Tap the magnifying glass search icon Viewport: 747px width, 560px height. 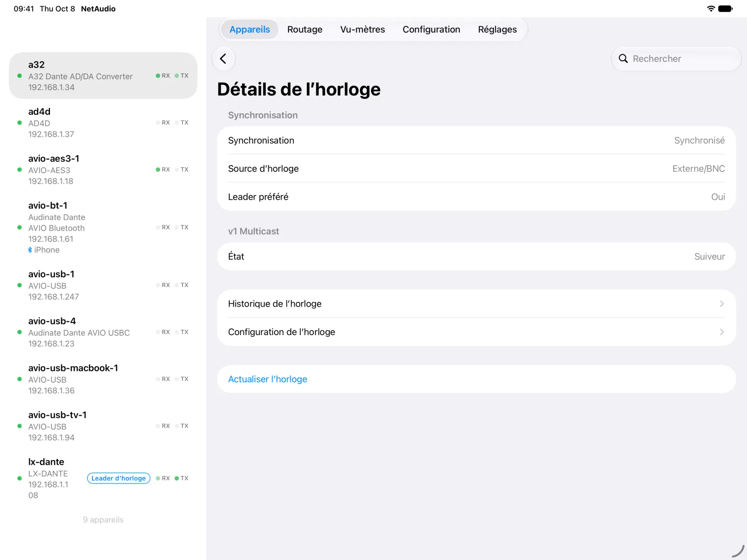(623, 59)
